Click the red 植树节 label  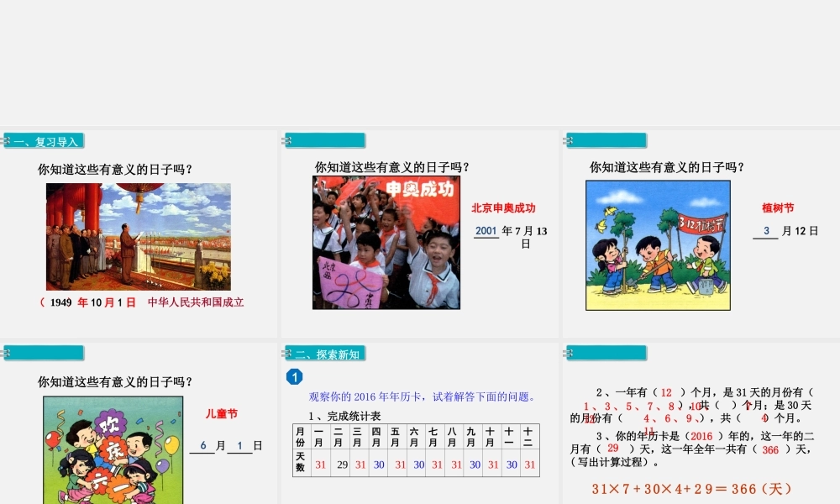pyautogui.click(x=778, y=208)
